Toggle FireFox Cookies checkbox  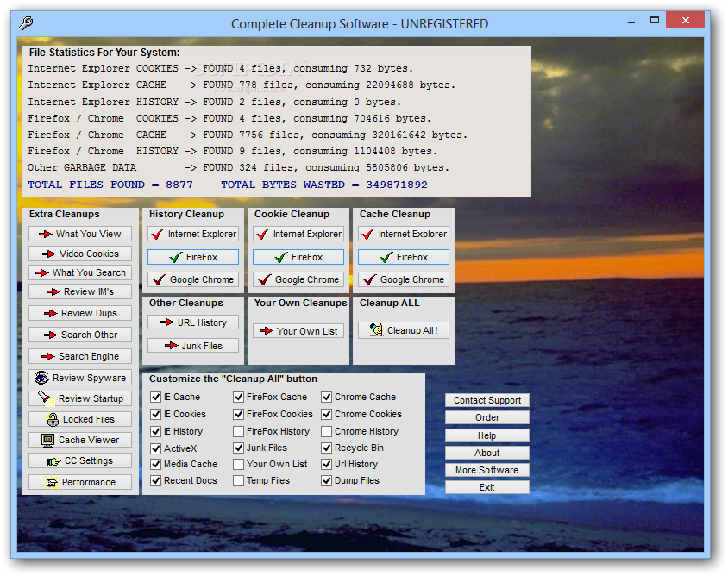pos(239,414)
